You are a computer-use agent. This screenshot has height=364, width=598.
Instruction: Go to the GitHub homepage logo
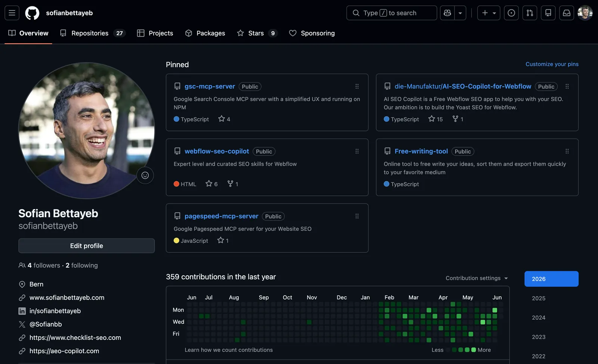[x=32, y=13]
